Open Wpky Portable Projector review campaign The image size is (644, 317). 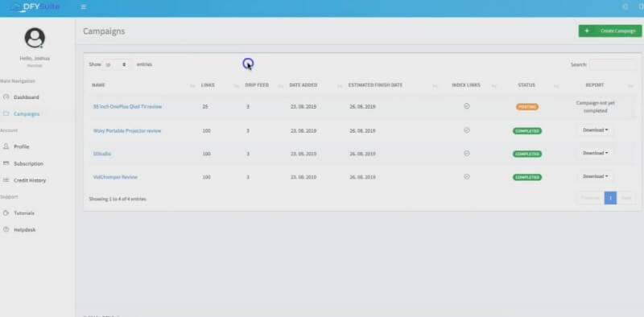(127, 130)
